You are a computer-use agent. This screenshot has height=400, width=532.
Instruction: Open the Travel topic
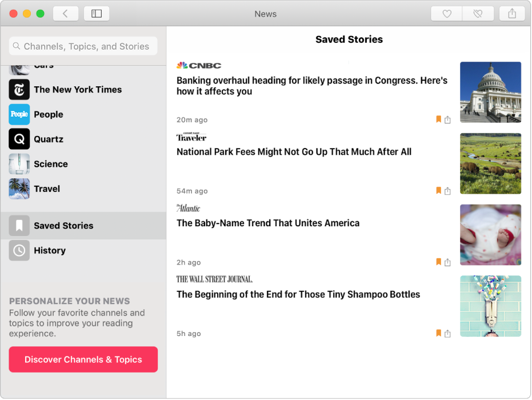click(47, 189)
